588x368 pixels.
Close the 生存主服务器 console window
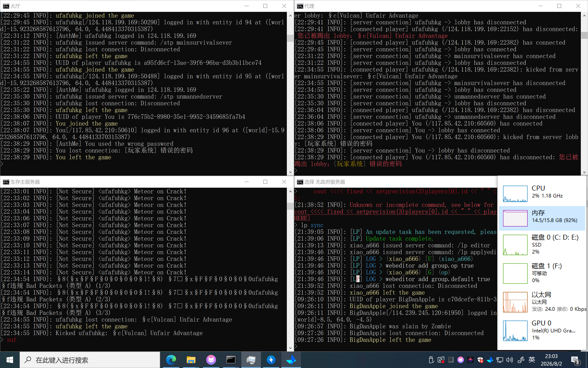[x=284, y=182]
